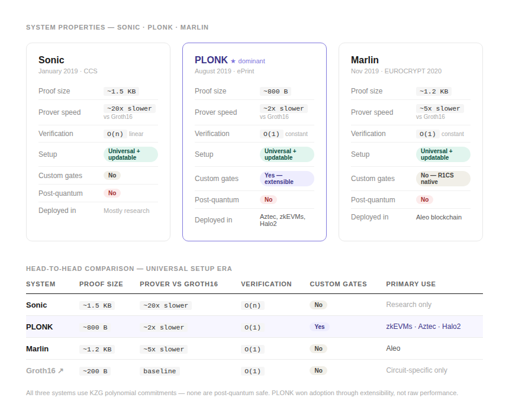Click the PRIMARY USE column header
The width and height of the screenshot is (509, 420).
[411, 284]
